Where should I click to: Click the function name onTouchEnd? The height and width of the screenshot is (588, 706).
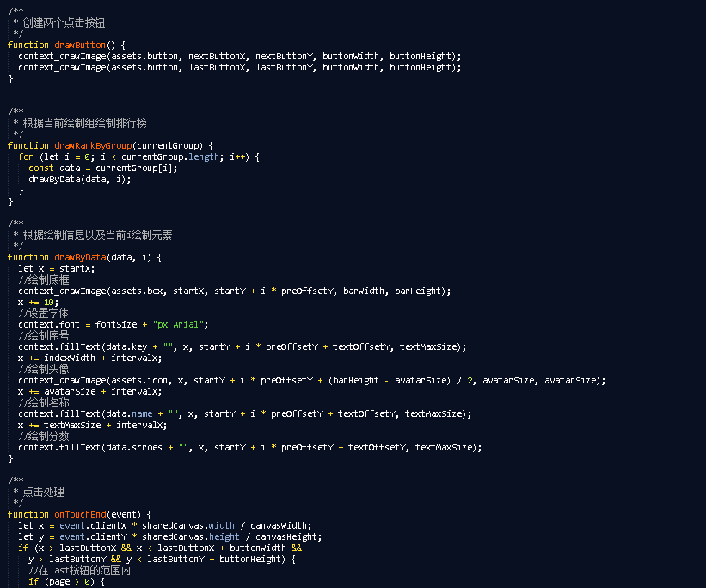80,515
